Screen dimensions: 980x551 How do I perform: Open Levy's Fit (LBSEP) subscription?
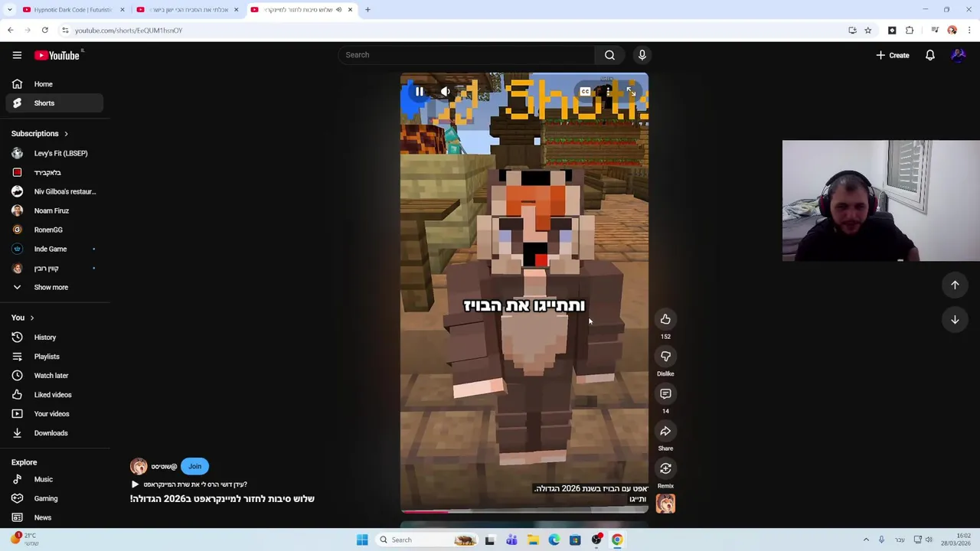point(54,153)
